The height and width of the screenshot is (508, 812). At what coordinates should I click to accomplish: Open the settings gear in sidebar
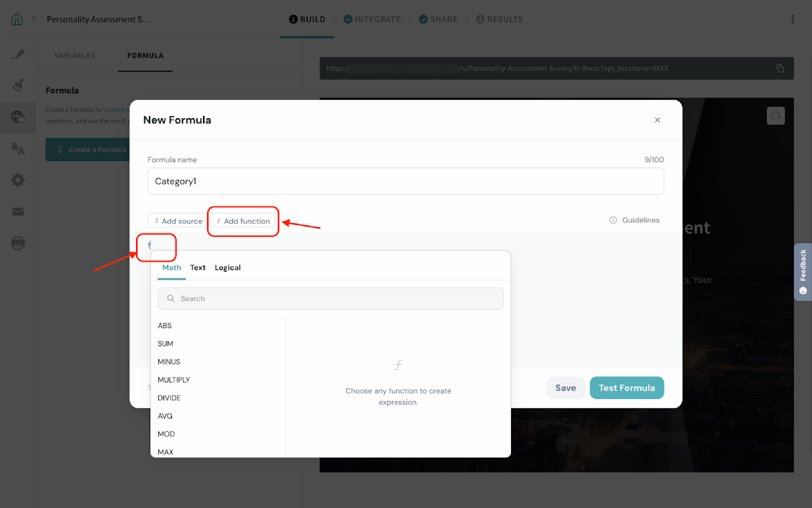pyautogui.click(x=18, y=180)
